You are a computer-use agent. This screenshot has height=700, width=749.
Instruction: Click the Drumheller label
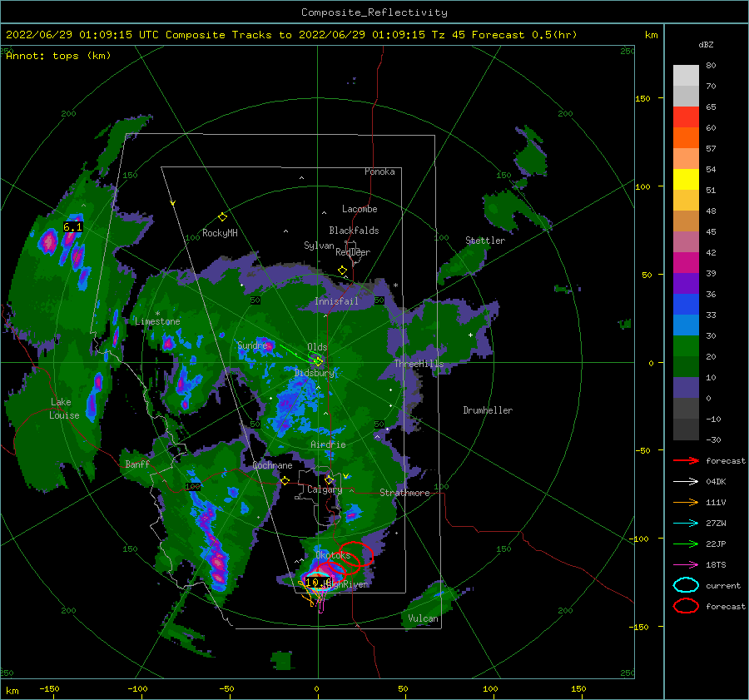(x=488, y=410)
